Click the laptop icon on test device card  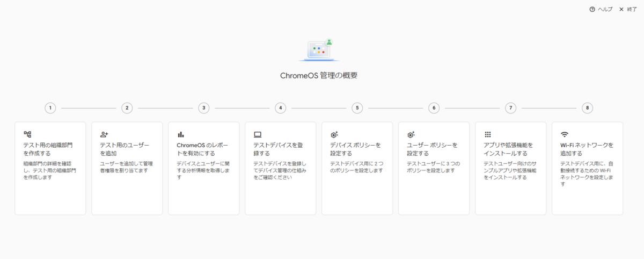click(x=258, y=134)
